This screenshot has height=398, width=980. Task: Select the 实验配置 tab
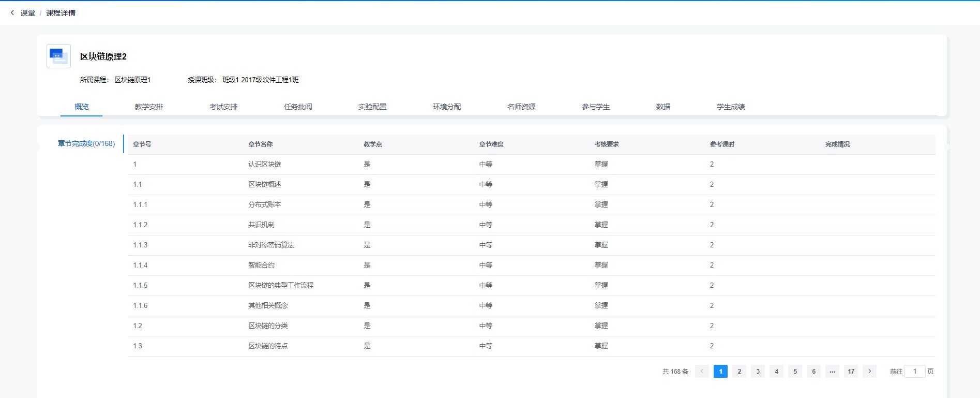372,107
